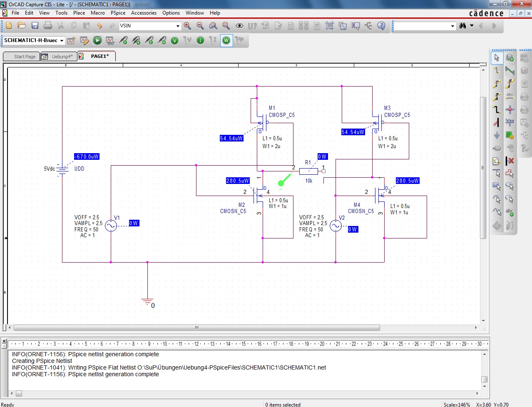View simulation results
Screen dimensions: 532x407
(x=110, y=40)
